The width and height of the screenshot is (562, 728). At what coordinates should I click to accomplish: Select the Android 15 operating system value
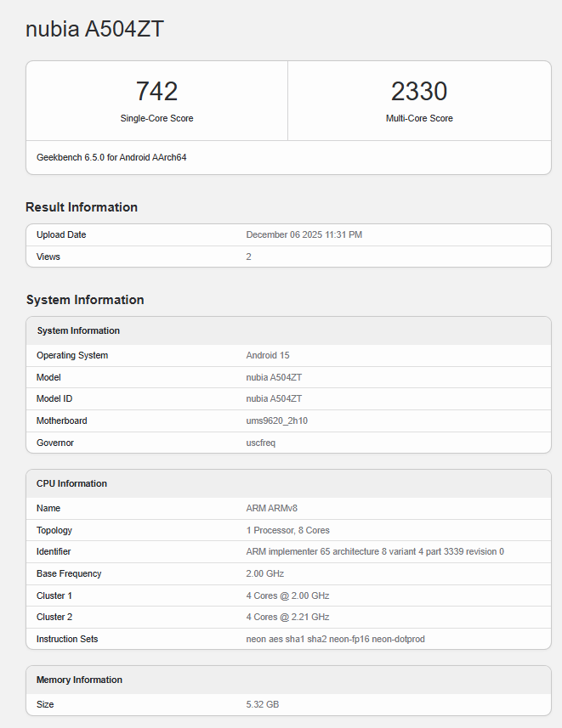(x=268, y=355)
